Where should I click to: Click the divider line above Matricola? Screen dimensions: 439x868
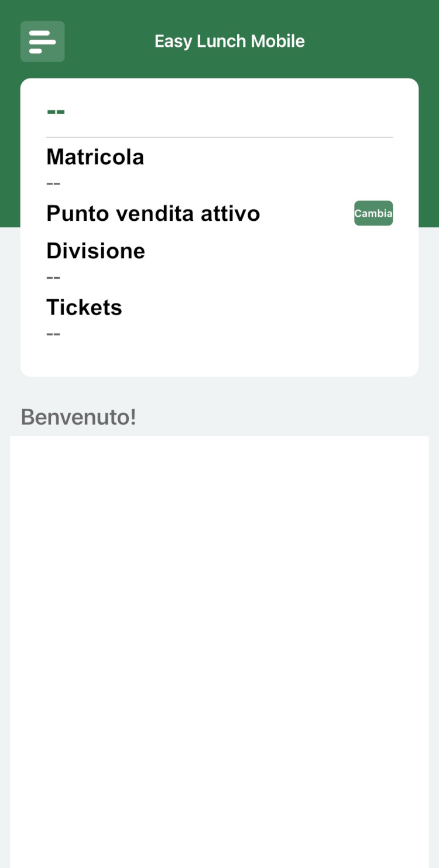coord(220,138)
